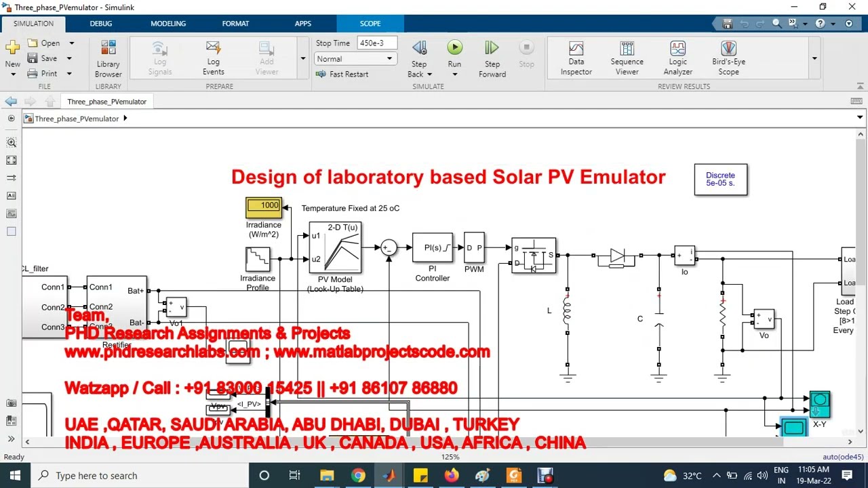
Task: Click the navigate back arrow
Action: (11, 102)
